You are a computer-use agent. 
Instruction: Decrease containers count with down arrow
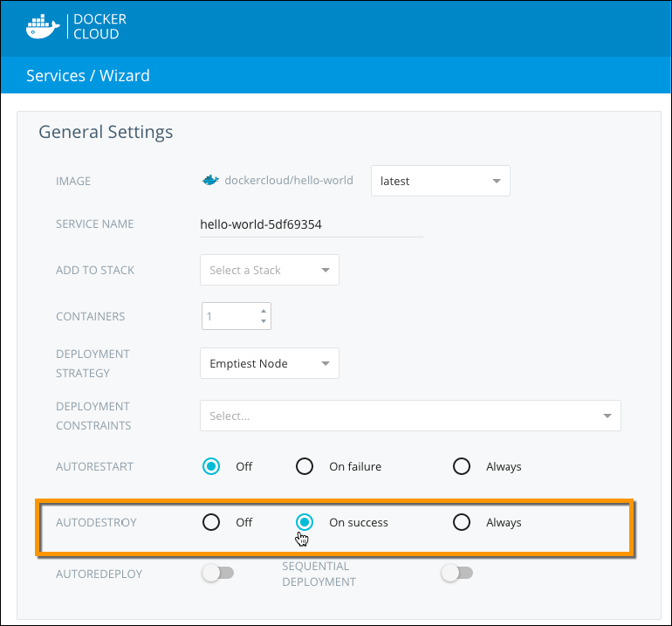(264, 321)
